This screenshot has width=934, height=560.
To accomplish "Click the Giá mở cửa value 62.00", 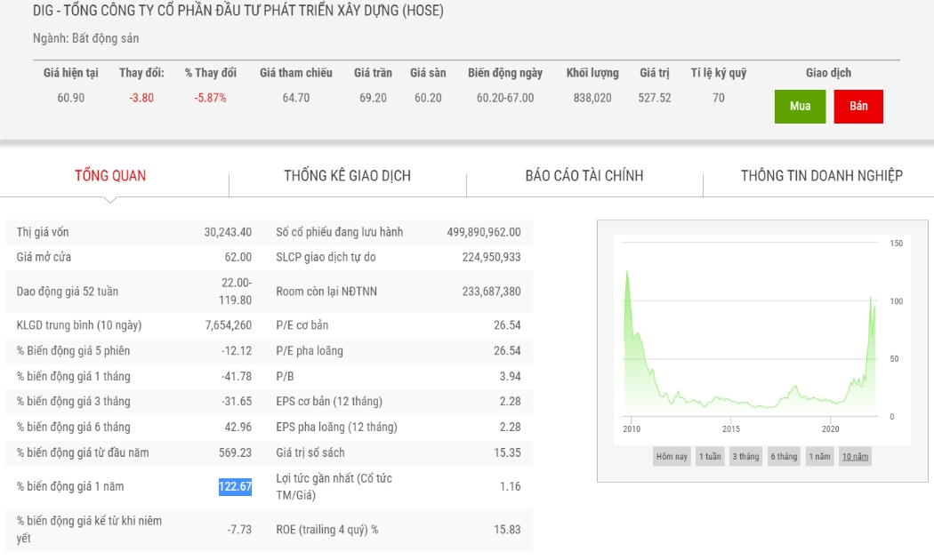I will click(x=238, y=257).
